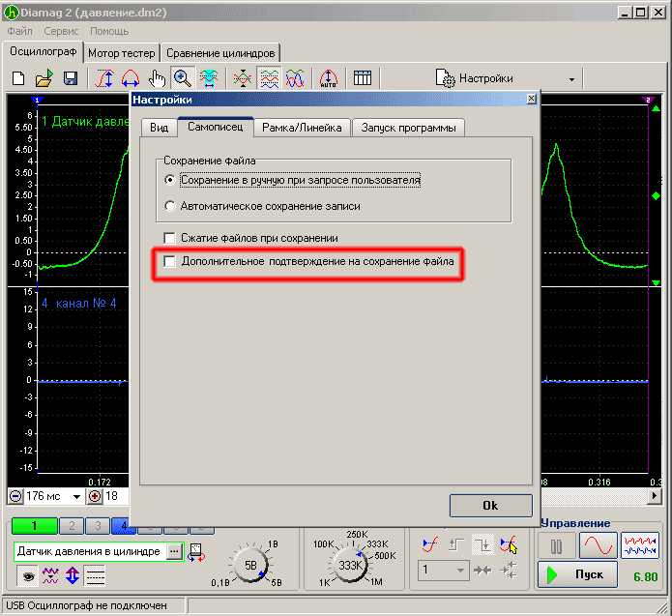Click the blue vertical arrows offset icon
The image size is (672, 616).
tap(73, 575)
